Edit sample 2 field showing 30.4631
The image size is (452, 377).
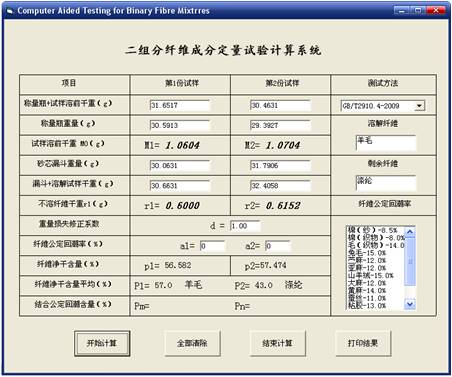(280, 105)
